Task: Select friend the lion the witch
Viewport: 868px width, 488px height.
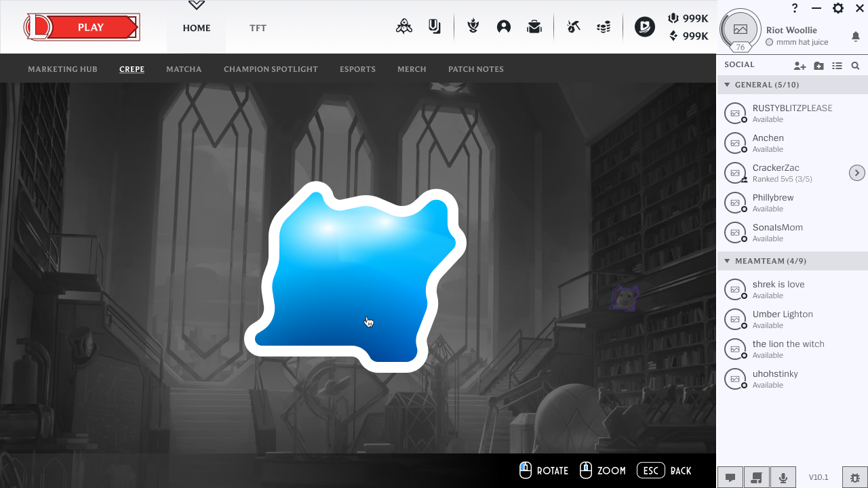Action: 792,349
